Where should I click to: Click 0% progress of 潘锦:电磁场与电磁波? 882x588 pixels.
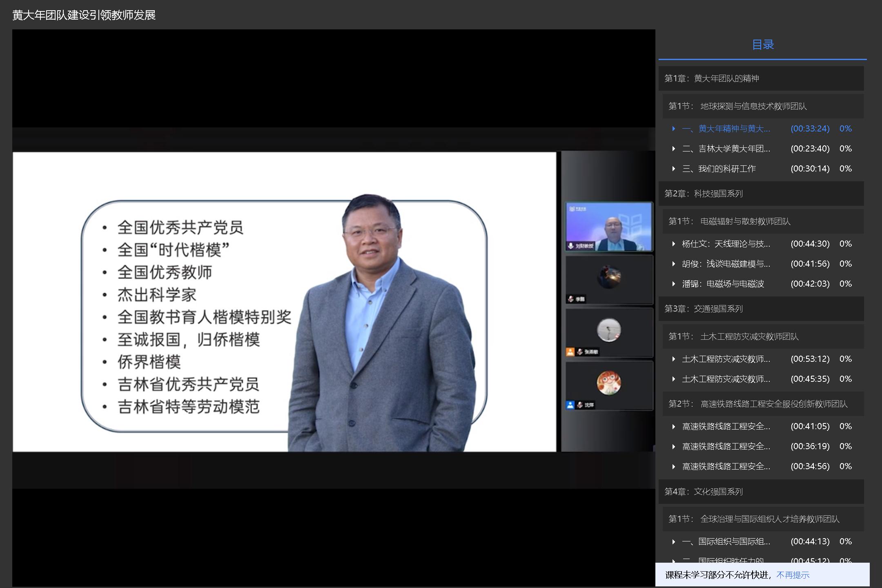tap(846, 284)
